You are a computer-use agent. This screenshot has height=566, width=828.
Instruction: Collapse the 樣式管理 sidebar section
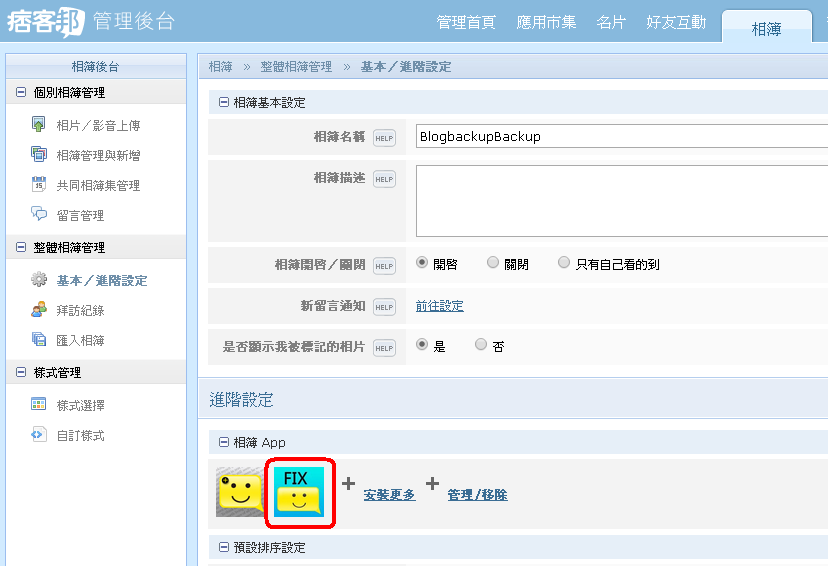21,372
